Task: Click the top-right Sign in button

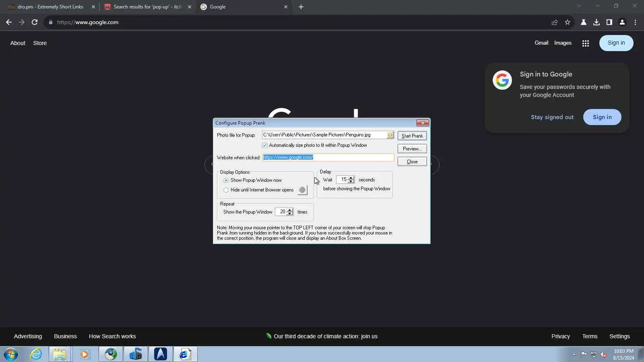Action: (616, 43)
